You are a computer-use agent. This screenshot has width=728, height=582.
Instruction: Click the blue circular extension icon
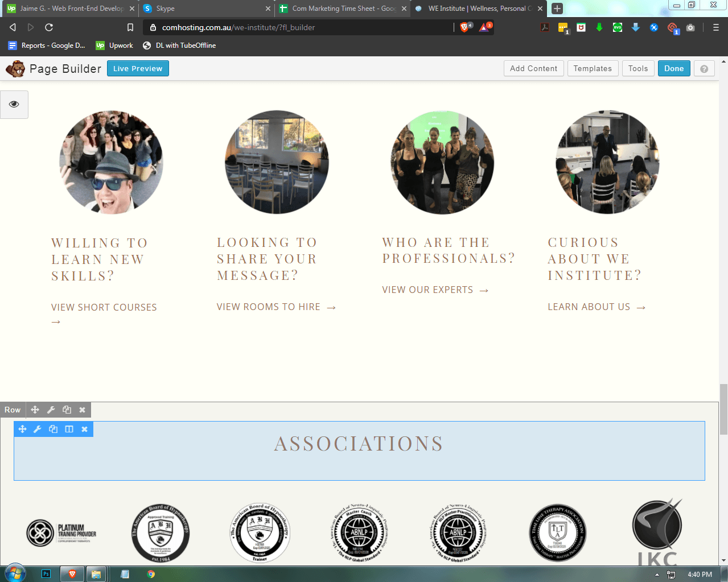pyautogui.click(x=654, y=27)
